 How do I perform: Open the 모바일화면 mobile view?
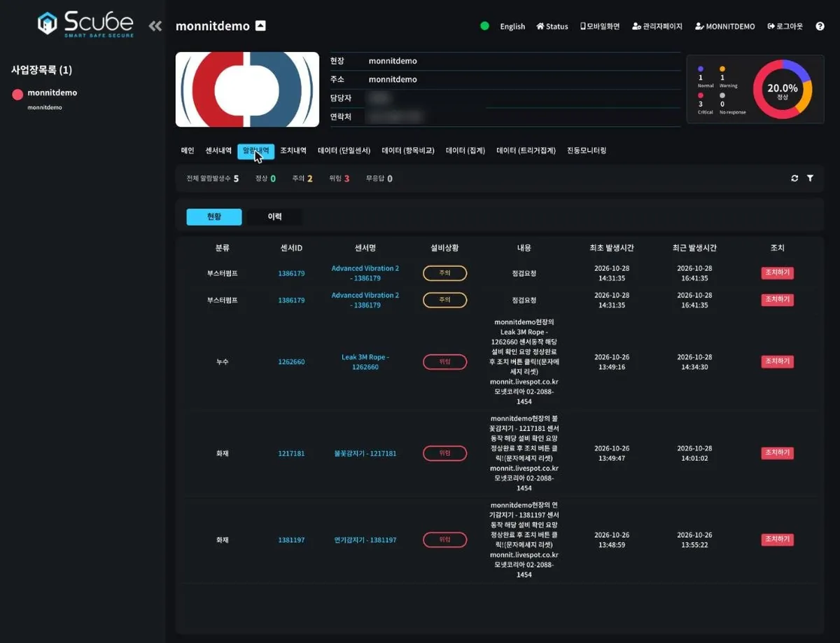tap(600, 27)
